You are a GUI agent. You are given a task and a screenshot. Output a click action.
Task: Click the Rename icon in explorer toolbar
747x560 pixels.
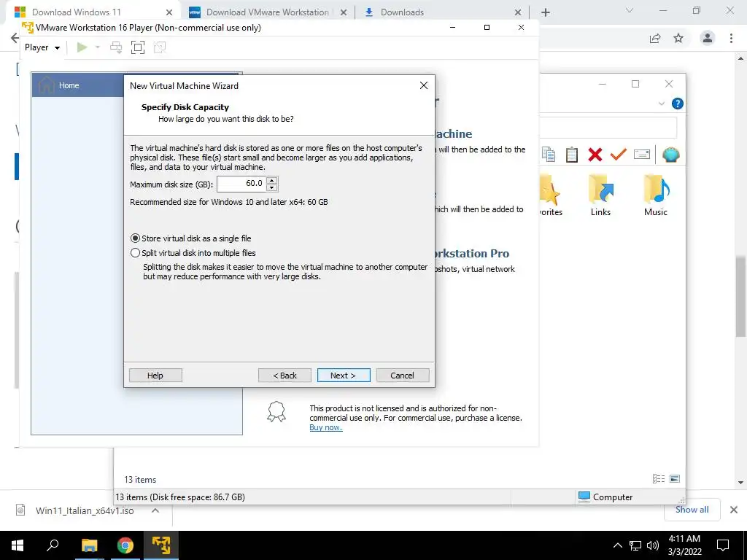click(x=642, y=155)
